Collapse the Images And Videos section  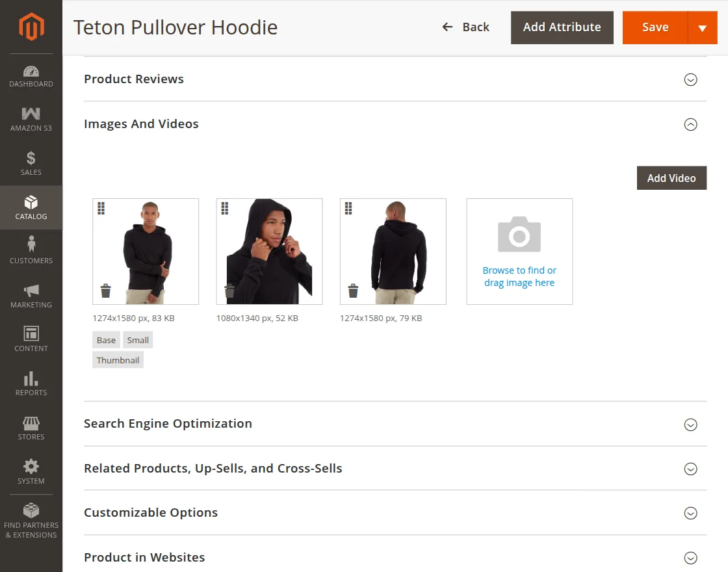coord(690,124)
